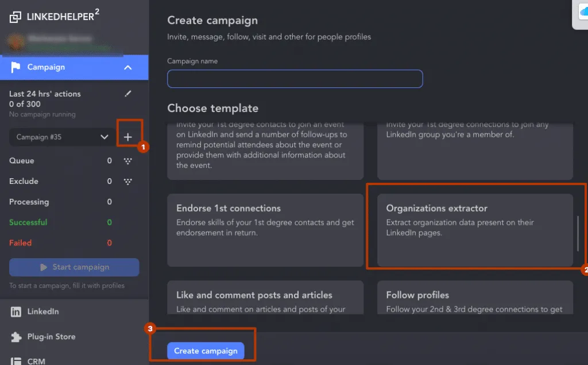This screenshot has width=588, height=365.
Task: Add a new campaign with plus button
Action: pyautogui.click(x=128, y=137)
